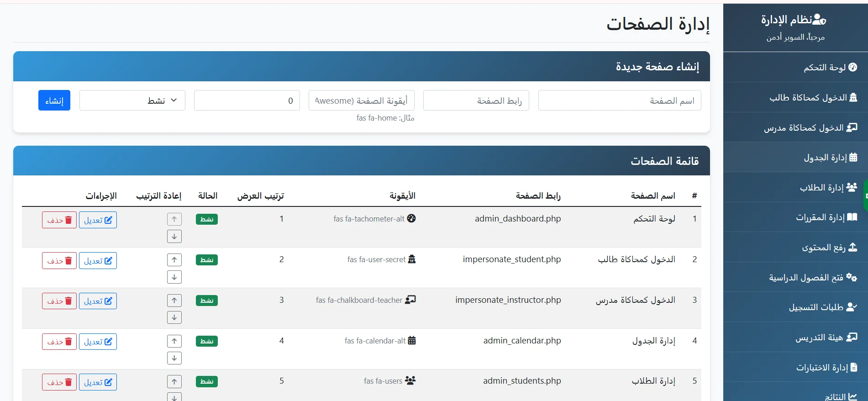This screenshot has width=868, height=401.
Task: Move لوحة التحكم row up with arrow
Action: point(174,219)
